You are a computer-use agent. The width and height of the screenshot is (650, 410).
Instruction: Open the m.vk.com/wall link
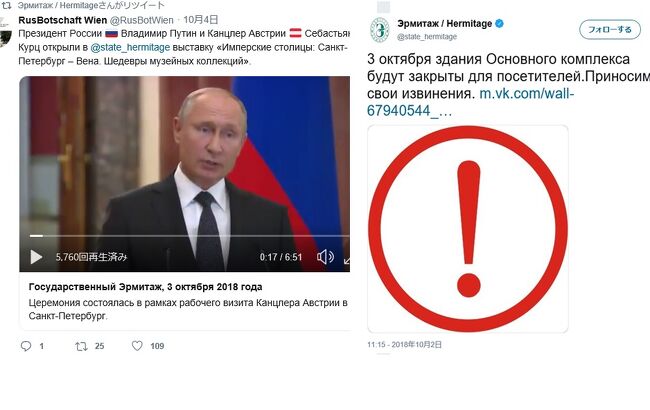pyautogui.click(x=471, y=102)
